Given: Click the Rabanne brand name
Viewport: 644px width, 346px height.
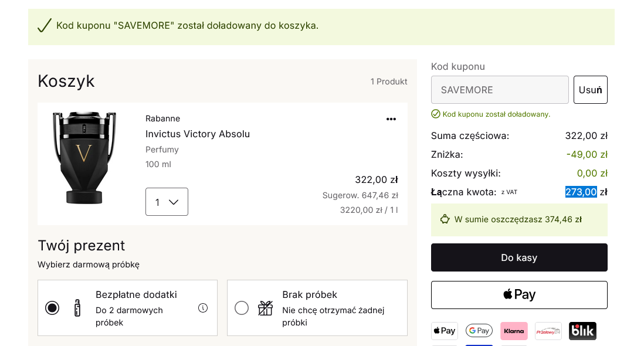Looking at the screenshot, I should point(162,118).
